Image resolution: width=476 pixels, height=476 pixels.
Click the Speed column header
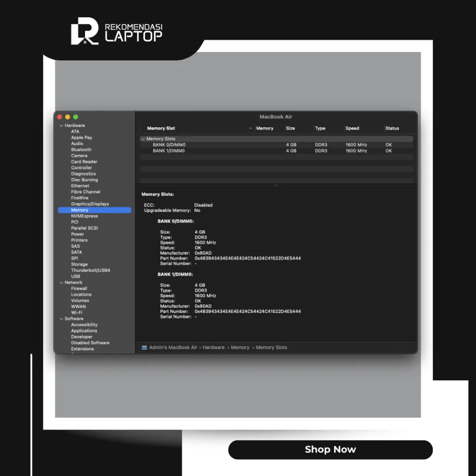(352, 128)
